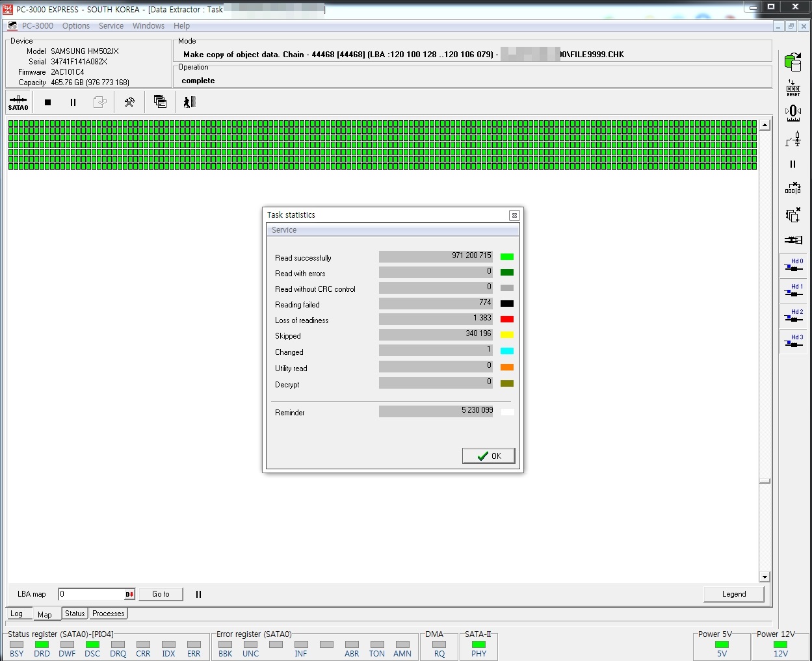Click the RQ DMA indicator

pos(439,645)
